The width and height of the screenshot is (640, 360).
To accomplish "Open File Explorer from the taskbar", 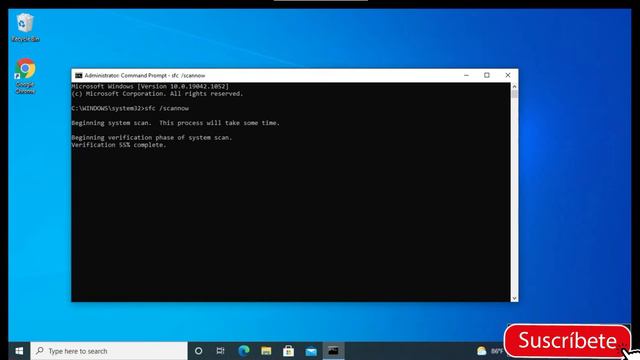I will 266,351.
